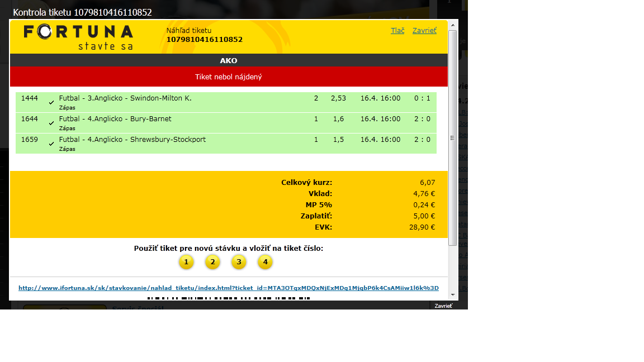
Task: Select ticket number 4 button
Action: (265, 262)
